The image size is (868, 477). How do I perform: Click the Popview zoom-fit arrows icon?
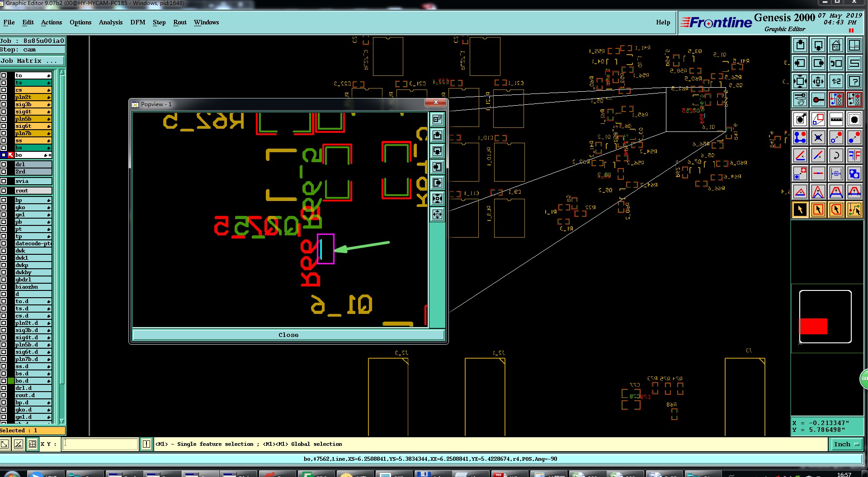click(437, 198)
